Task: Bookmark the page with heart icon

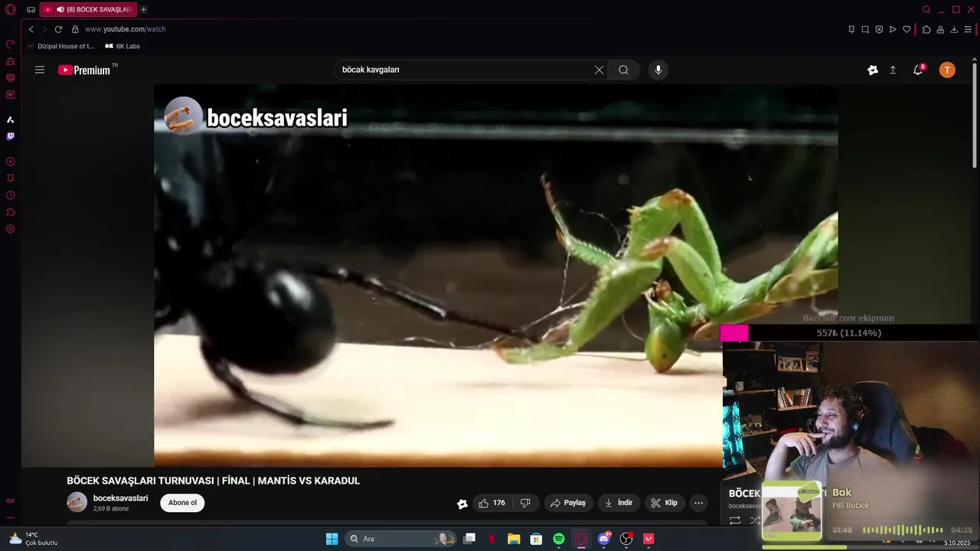Action: pyautogui.click(x=906, y=29)
